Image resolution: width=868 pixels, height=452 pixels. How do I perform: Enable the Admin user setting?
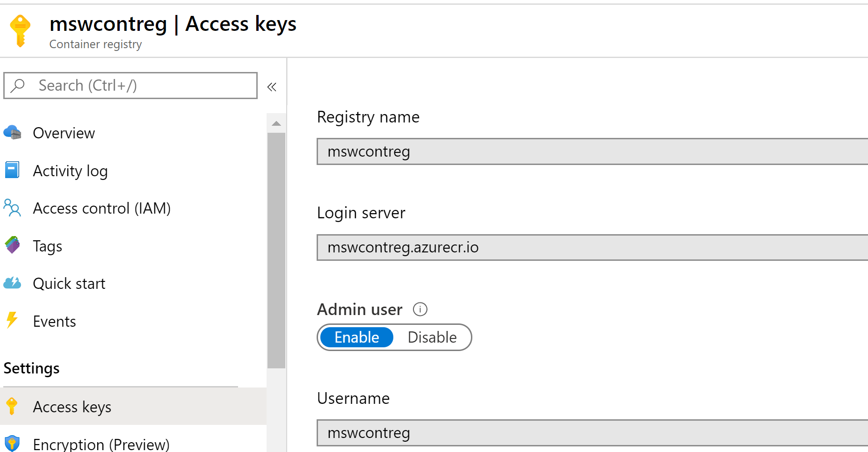(356, 337)
